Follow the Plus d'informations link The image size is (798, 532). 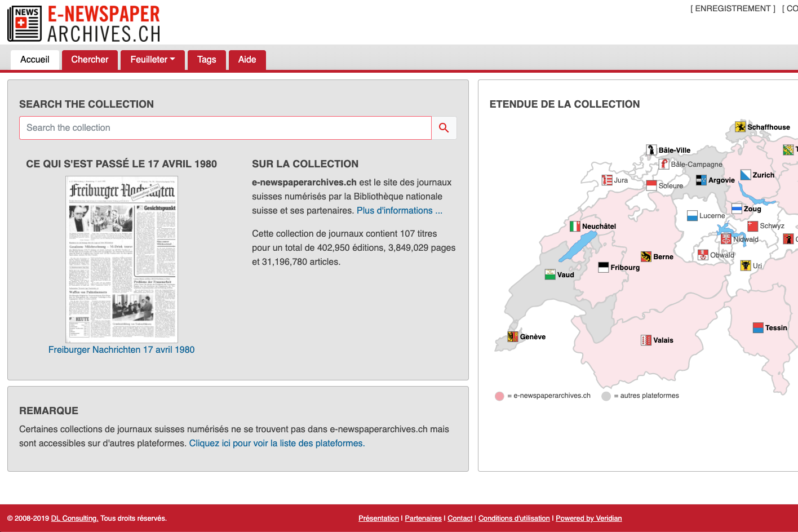point(400,211)
